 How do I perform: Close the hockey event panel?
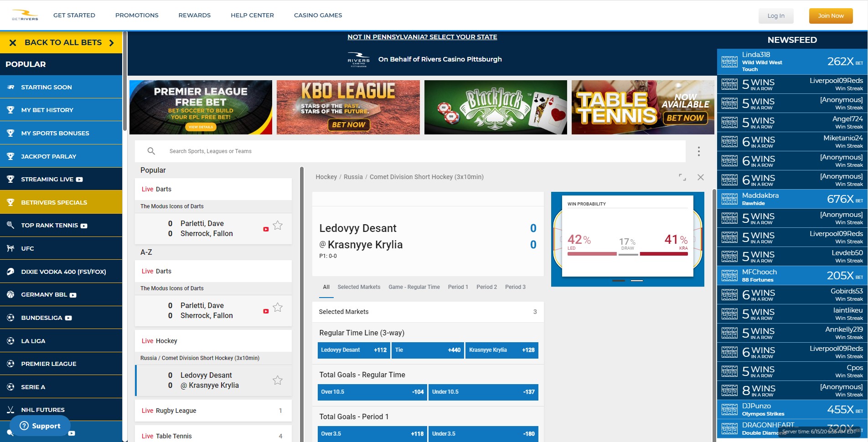(701, 177)
